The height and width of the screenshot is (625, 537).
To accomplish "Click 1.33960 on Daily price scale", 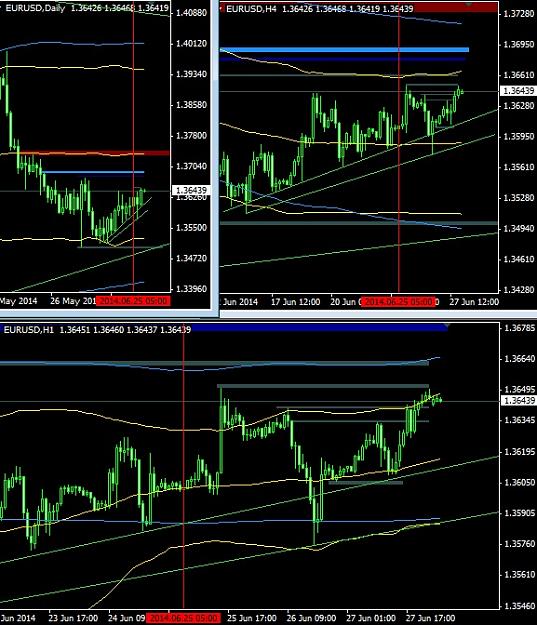I will click(x=192, y=289).
